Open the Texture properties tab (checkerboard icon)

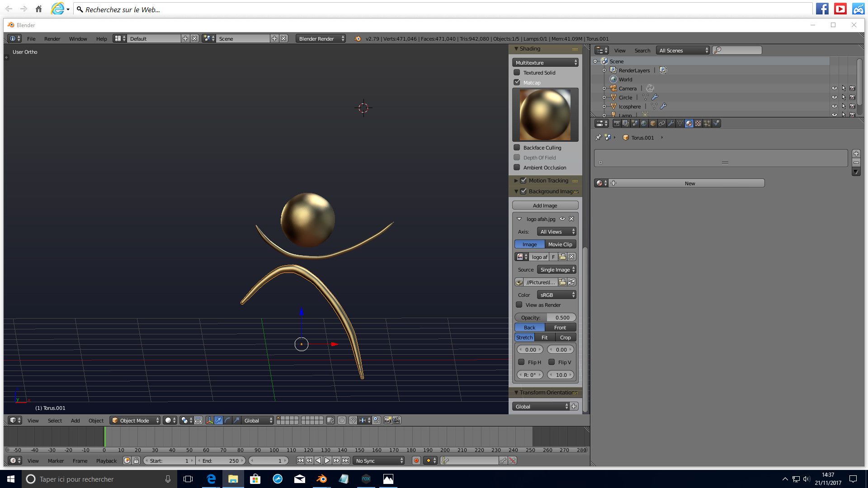click(x=698, y=123)
